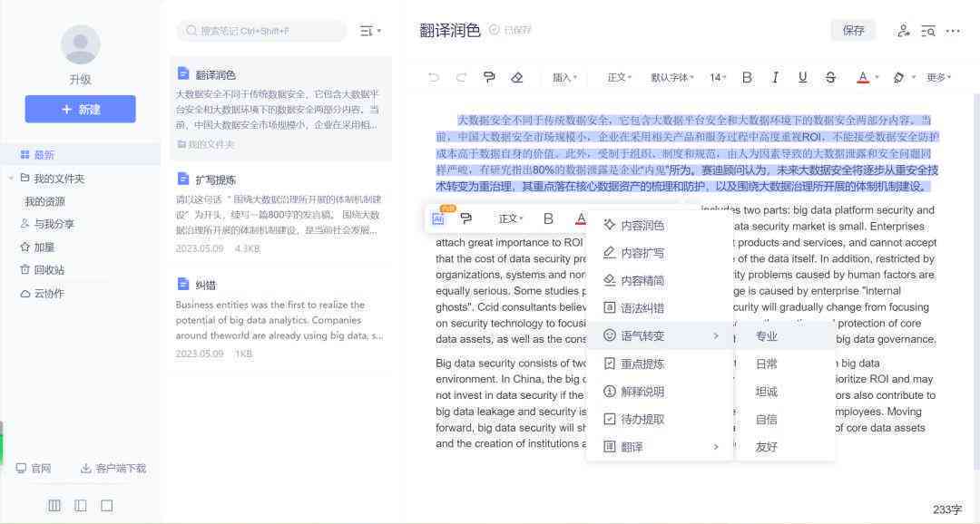Image resolution: width=980 pixels, height=524 pixels.
Task: Expand the 更多 more options dropdown
Action: (x=939, y=77)
